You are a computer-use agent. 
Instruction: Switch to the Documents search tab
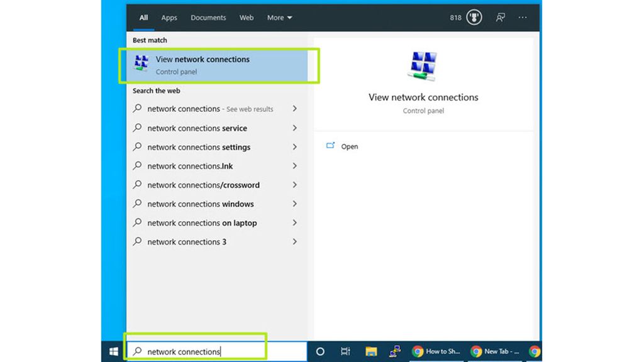pyautogui.click(x=208, y=18)
